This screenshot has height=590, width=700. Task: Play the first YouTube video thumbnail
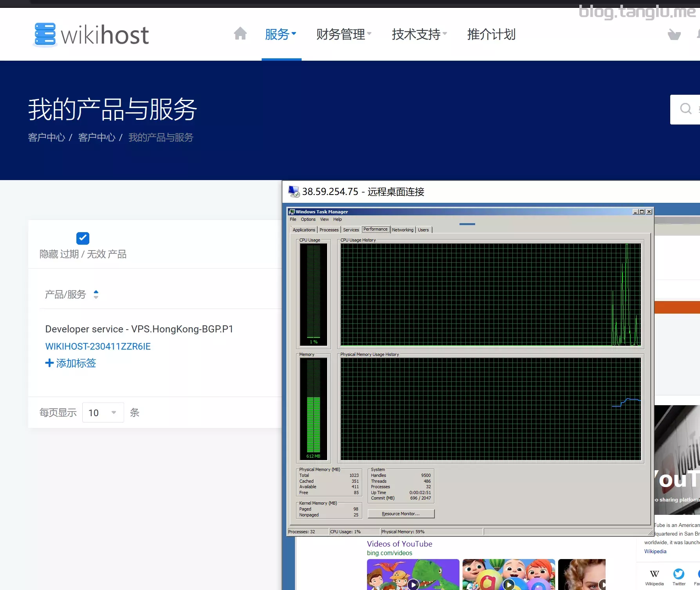coord(413,584)
